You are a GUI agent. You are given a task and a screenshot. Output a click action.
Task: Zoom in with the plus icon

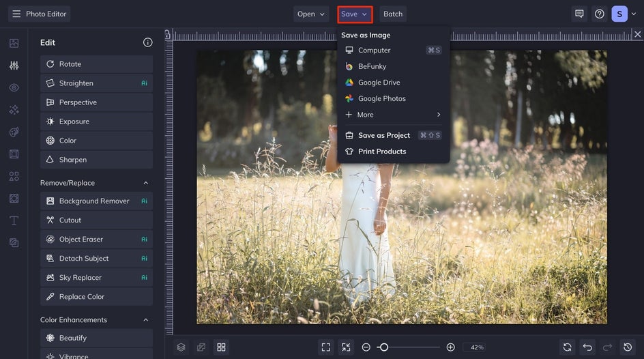450,347
